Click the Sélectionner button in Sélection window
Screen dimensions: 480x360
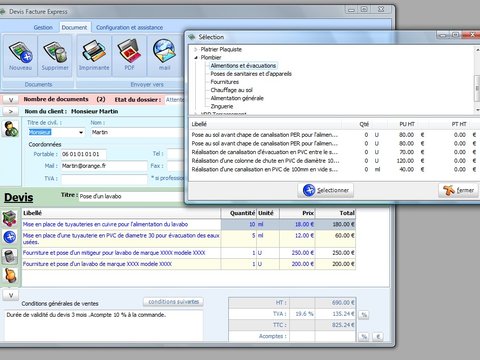[x=325, y=190]
